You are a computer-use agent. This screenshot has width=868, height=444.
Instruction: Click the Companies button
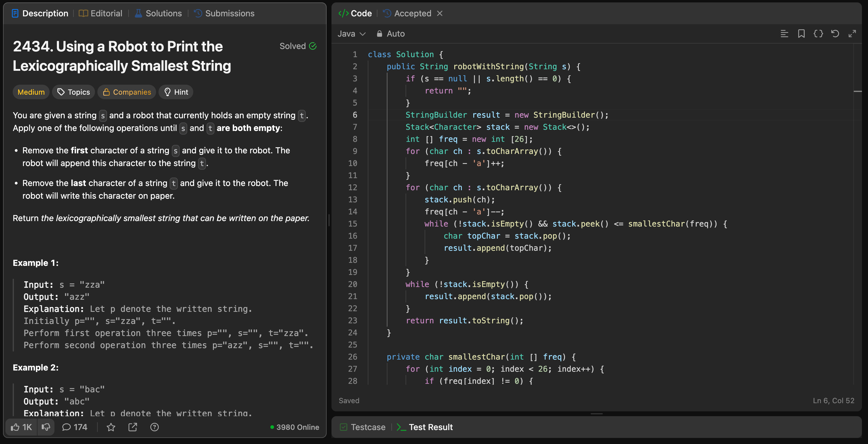point(127,92)
